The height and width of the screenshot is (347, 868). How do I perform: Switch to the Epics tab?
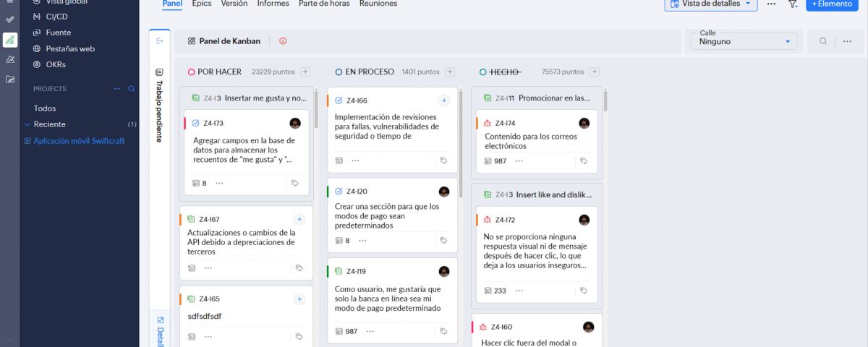[202, 4]
